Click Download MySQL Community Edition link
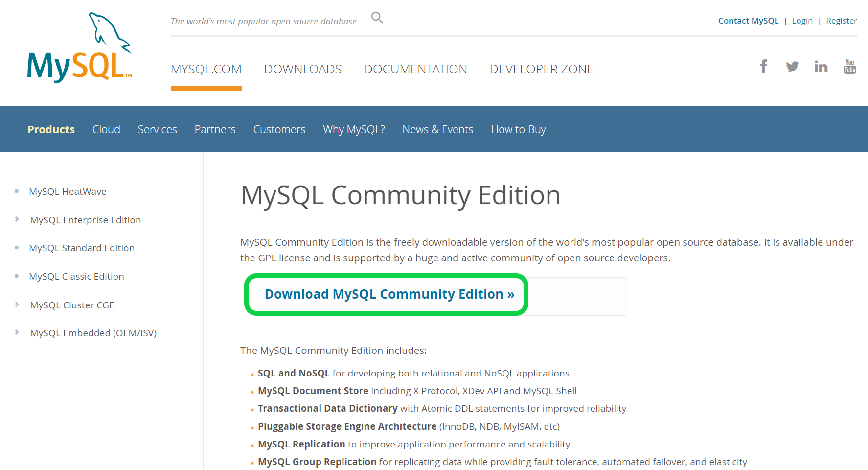 coord(389,294)
